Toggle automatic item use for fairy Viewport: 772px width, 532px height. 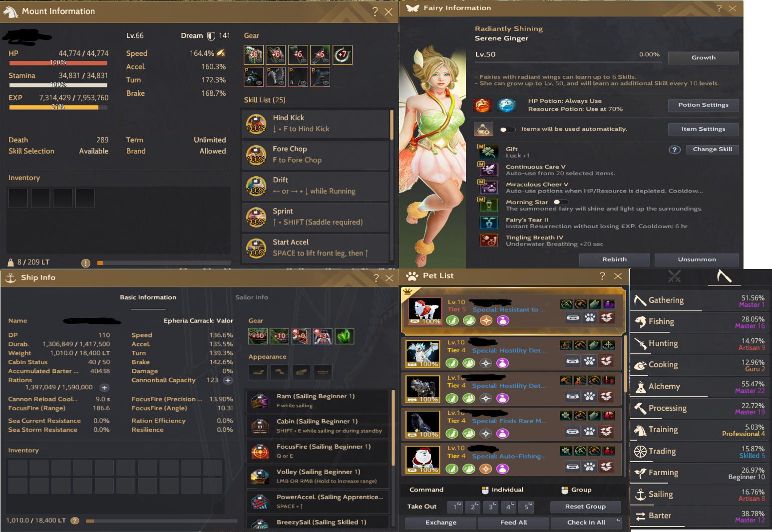pos(507,129)
